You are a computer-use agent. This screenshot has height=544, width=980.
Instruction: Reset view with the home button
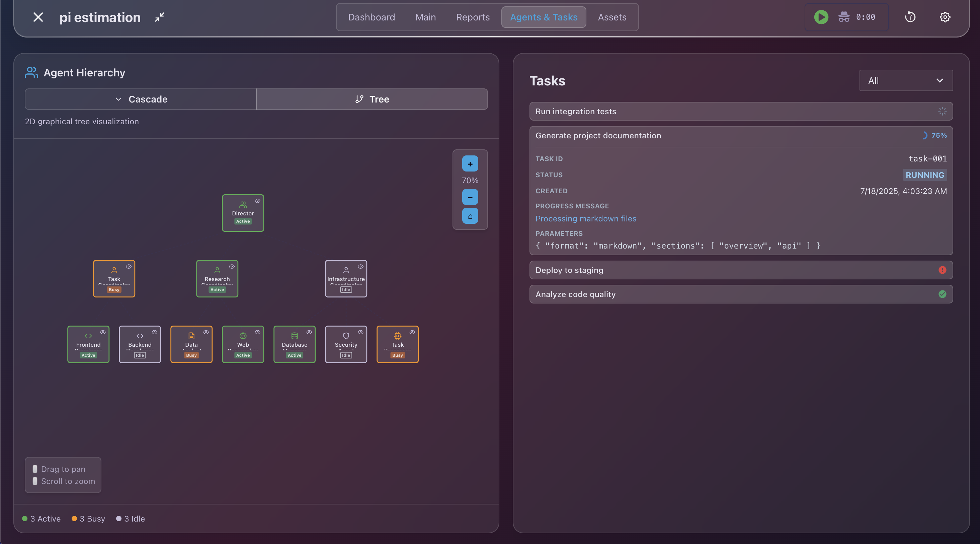(470, 216)
